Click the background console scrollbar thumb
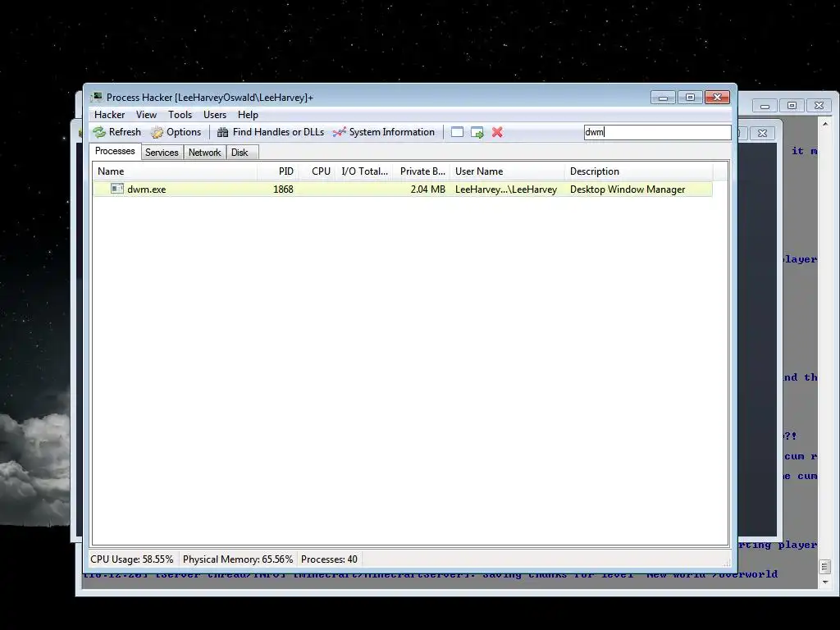This screenshot has height=630, width=840. pos(825,566)
